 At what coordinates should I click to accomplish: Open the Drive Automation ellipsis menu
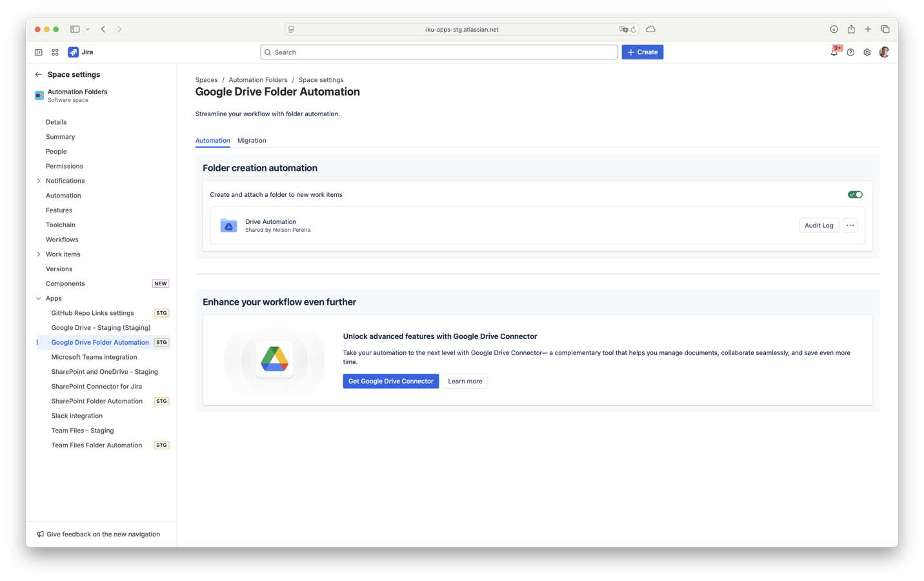pyautogui.click(x=850, y=225)
